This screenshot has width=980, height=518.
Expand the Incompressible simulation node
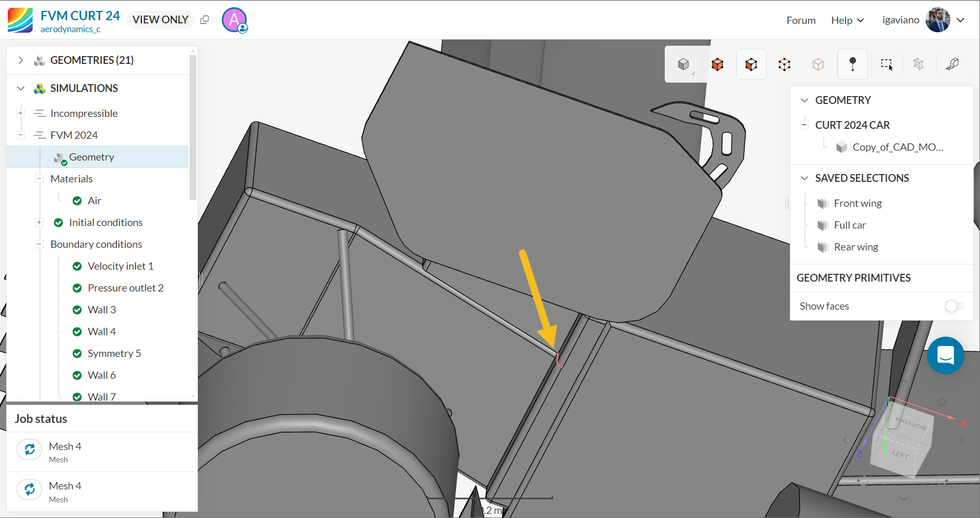tap(21, 113)
